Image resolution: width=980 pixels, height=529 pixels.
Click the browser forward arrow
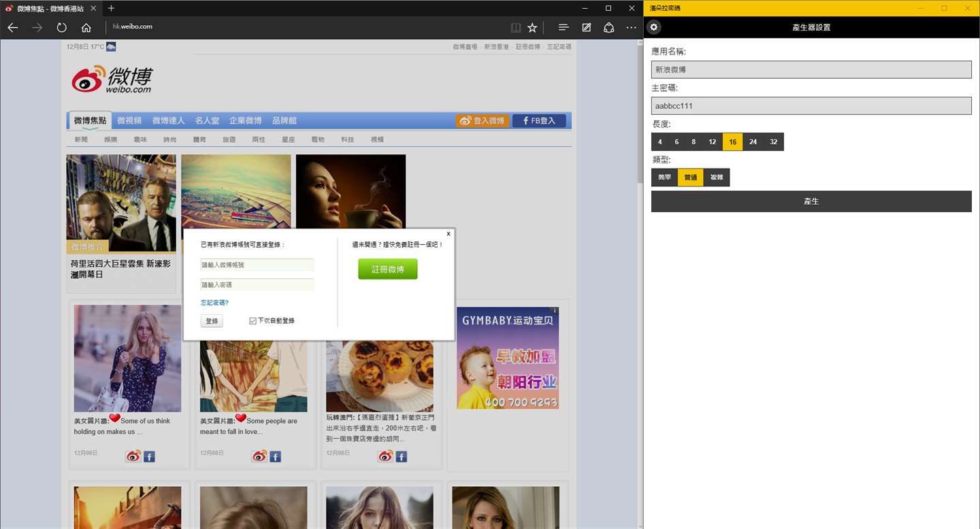[37, 27]
